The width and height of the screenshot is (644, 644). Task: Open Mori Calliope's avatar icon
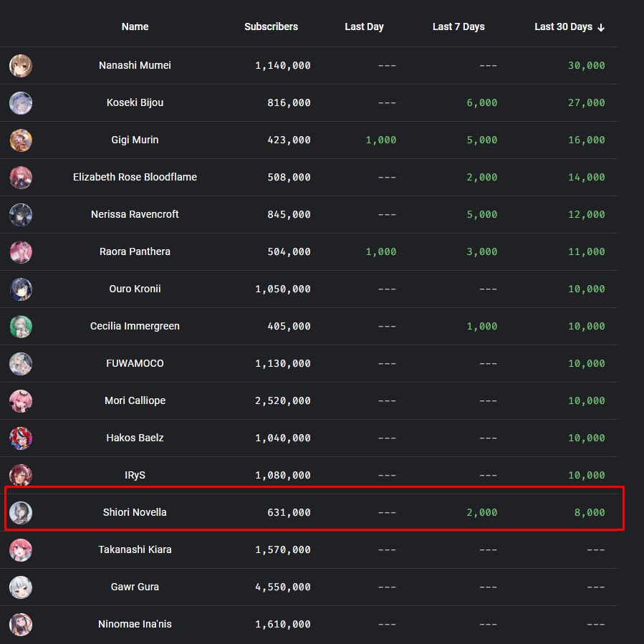coord(21,401)
